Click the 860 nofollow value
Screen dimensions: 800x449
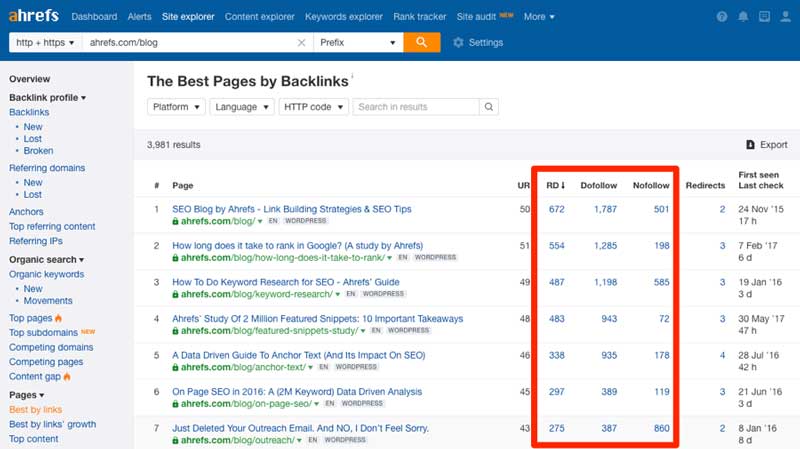(x=661, y=428)
